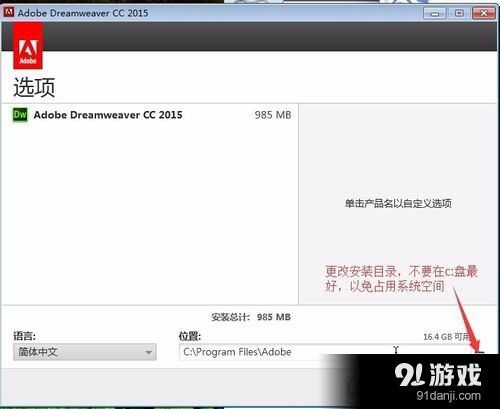The width and height of the screenshot is (500, 409).
Task: Click the 语言 label
Action: coord(25,336)
